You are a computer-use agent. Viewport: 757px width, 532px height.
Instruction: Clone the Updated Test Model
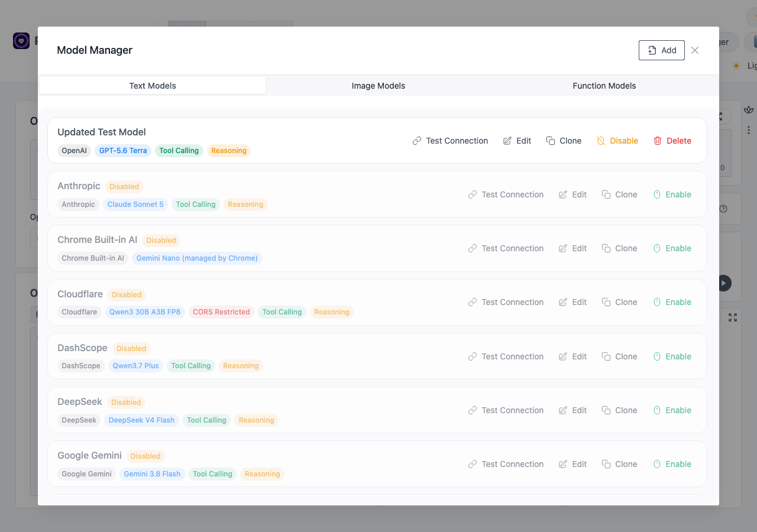(x=564, y=141)
